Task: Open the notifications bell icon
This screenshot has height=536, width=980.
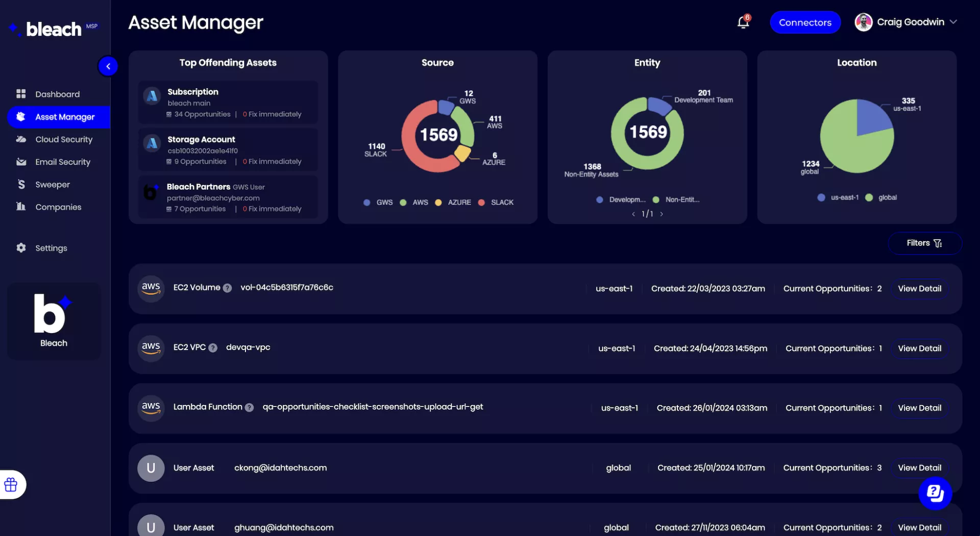Action: click(743, 22)
